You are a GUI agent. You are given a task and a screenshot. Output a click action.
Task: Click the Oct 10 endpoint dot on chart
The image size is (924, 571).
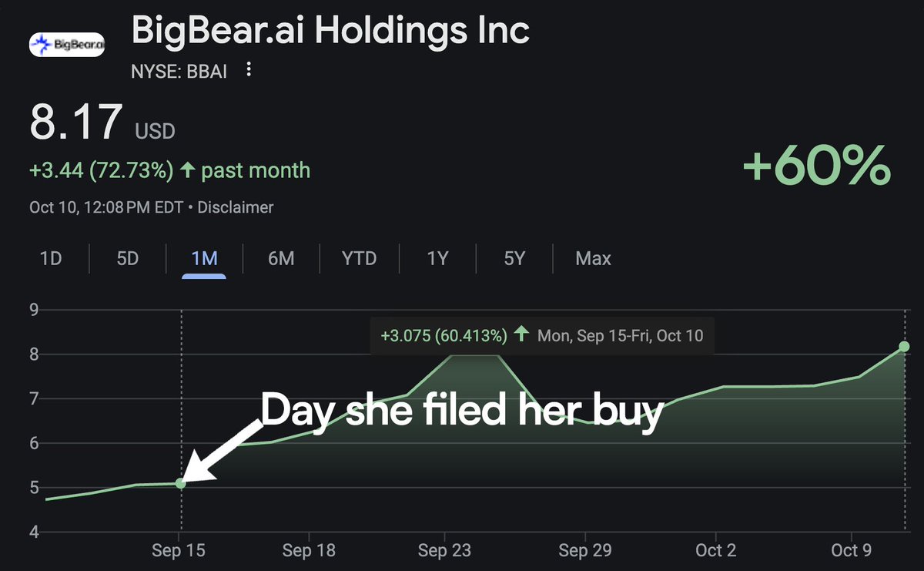pos(904,347)
